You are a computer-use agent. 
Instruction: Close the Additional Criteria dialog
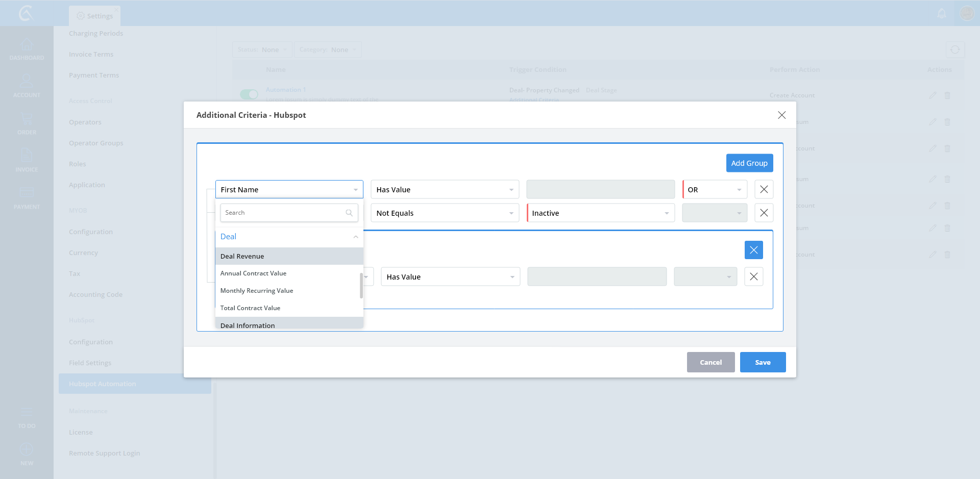pos(781,115)
